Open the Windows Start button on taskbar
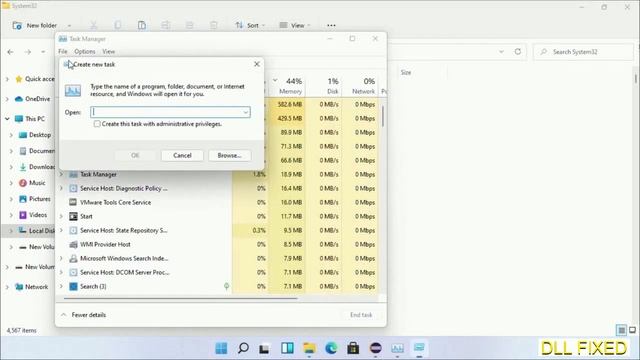The width and height of the screenshot is (640, 360). coord(221,348)
